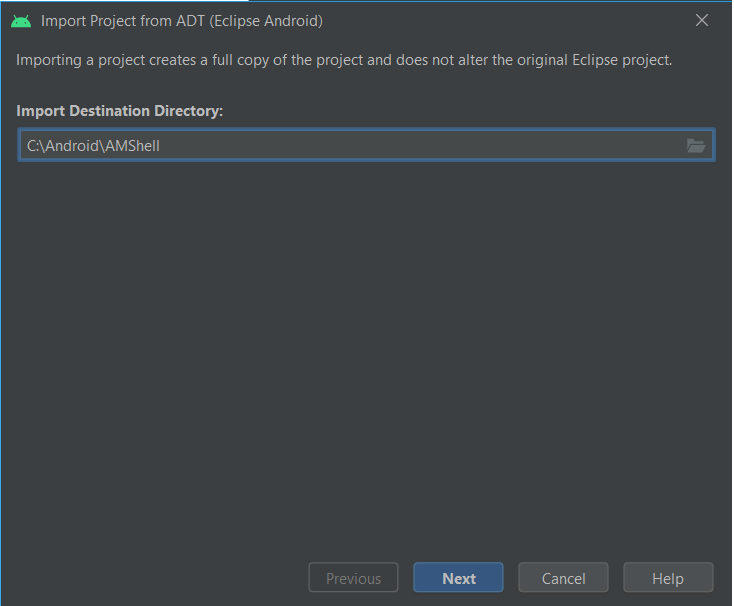The height and width of the screenshot is (606, 734).
Task: Click the Import Destination Directory label
Action: (x=119, y=110)
